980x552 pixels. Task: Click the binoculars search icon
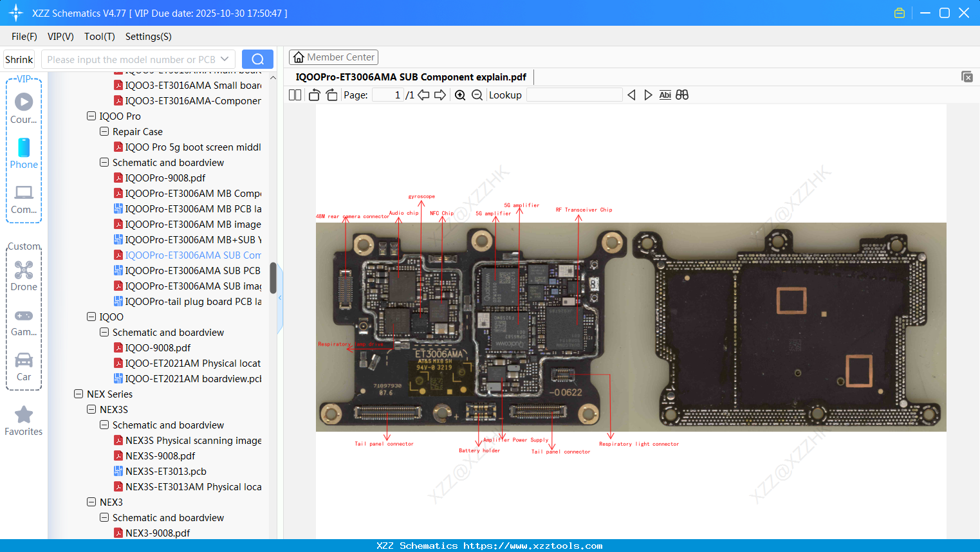pos(682,95)
